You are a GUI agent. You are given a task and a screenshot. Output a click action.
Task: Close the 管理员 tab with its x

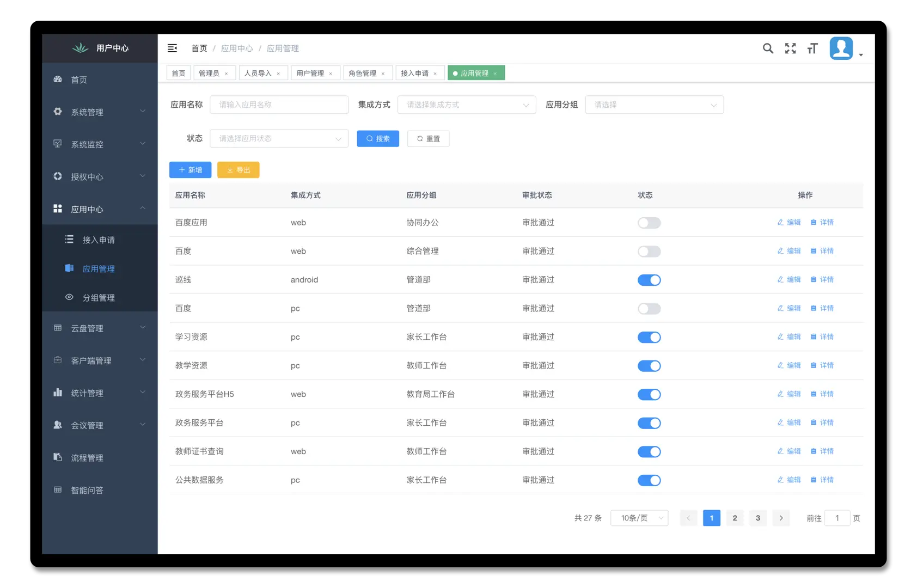(x=227, y=73)
